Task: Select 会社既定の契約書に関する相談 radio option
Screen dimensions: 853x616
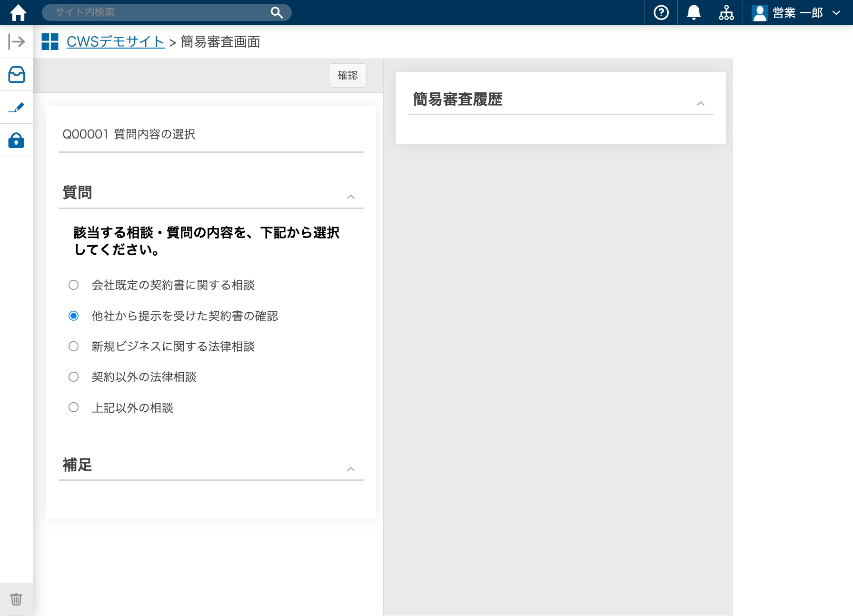Action: 74,285
